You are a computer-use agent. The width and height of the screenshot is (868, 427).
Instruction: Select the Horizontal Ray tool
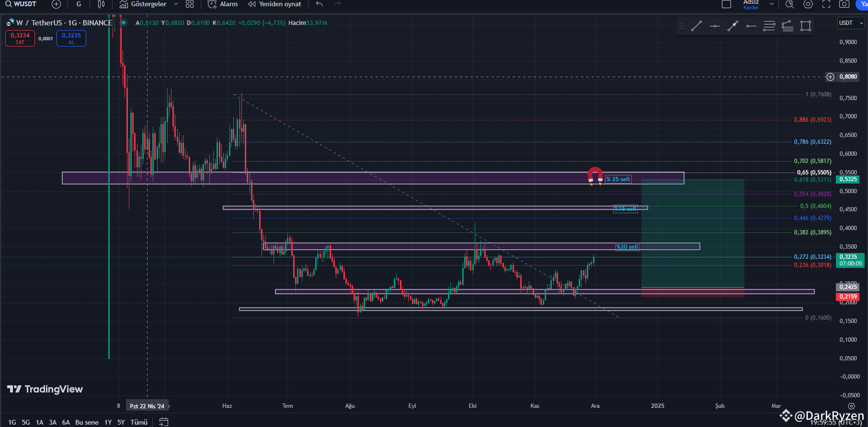tap(751, 26)
